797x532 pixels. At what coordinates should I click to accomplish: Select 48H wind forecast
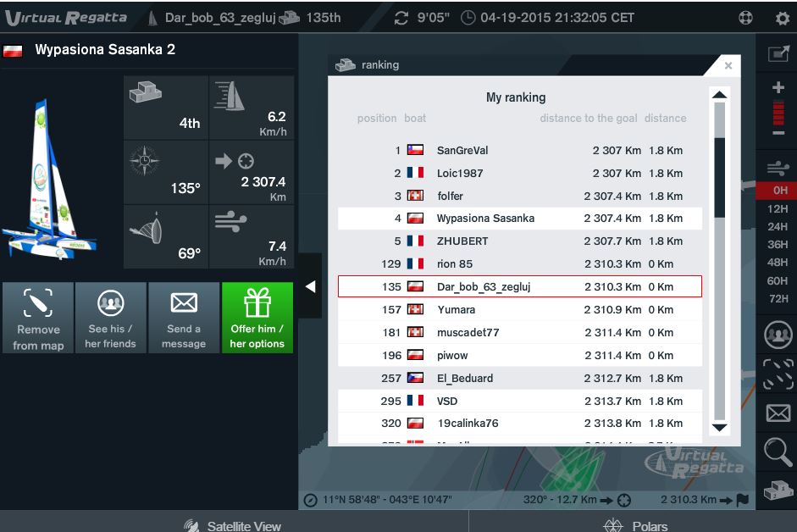(x=778, y=262)
